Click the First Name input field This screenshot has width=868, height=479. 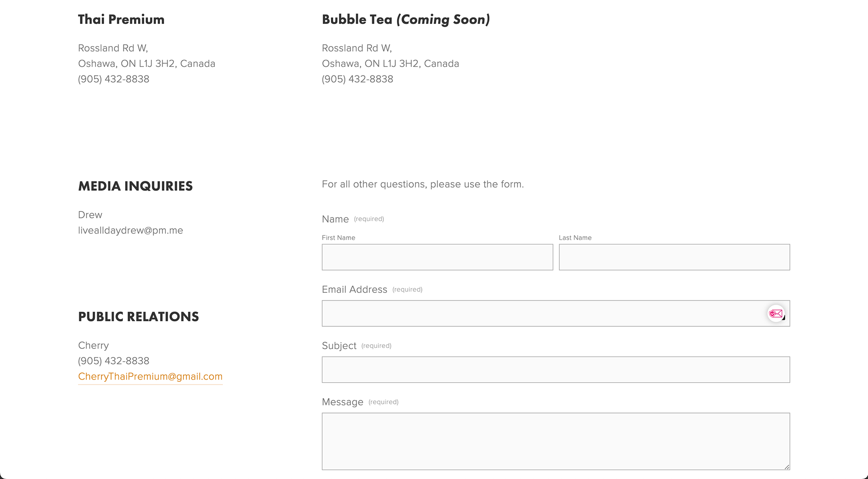[437, 257]
